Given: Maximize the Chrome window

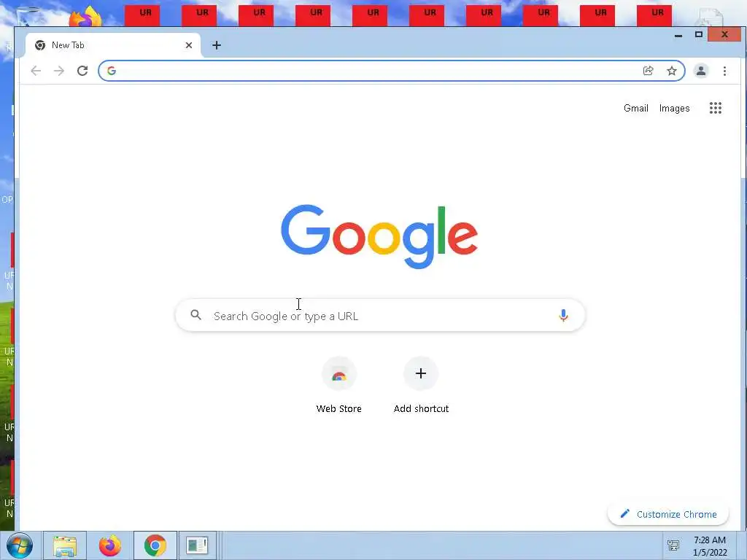Looking at the screenshot, I should (698, 35).
